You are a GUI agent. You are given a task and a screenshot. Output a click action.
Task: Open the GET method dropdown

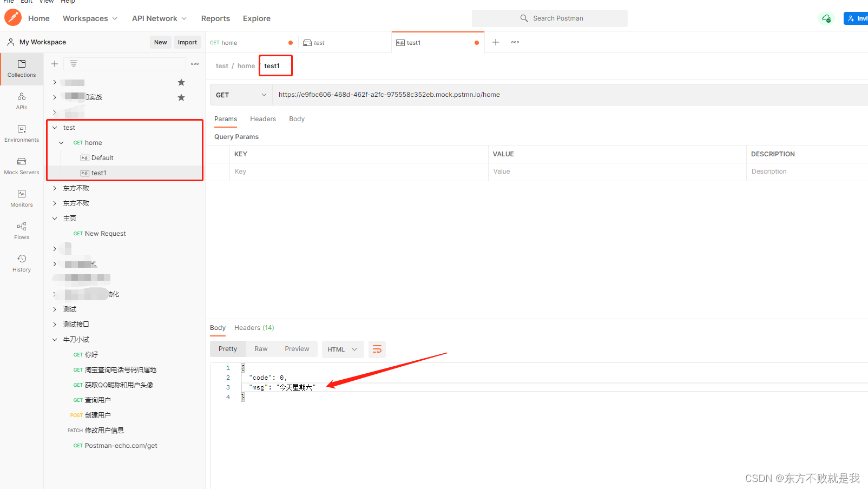tap(240, 95)
